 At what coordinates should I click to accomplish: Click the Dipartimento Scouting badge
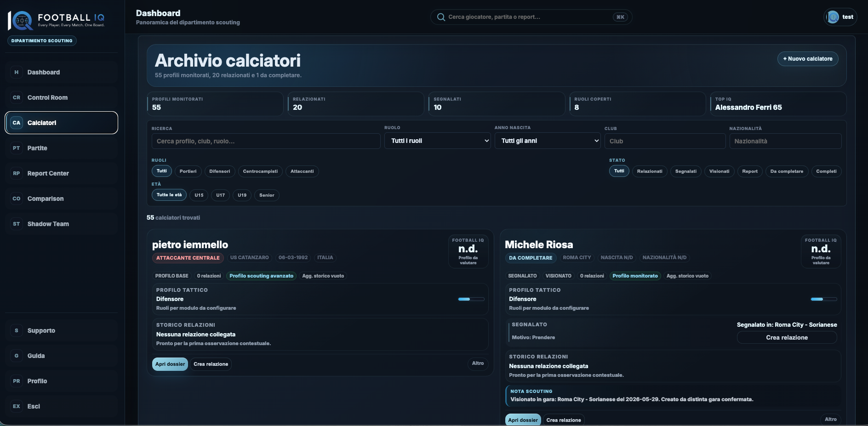coord(42,40)
